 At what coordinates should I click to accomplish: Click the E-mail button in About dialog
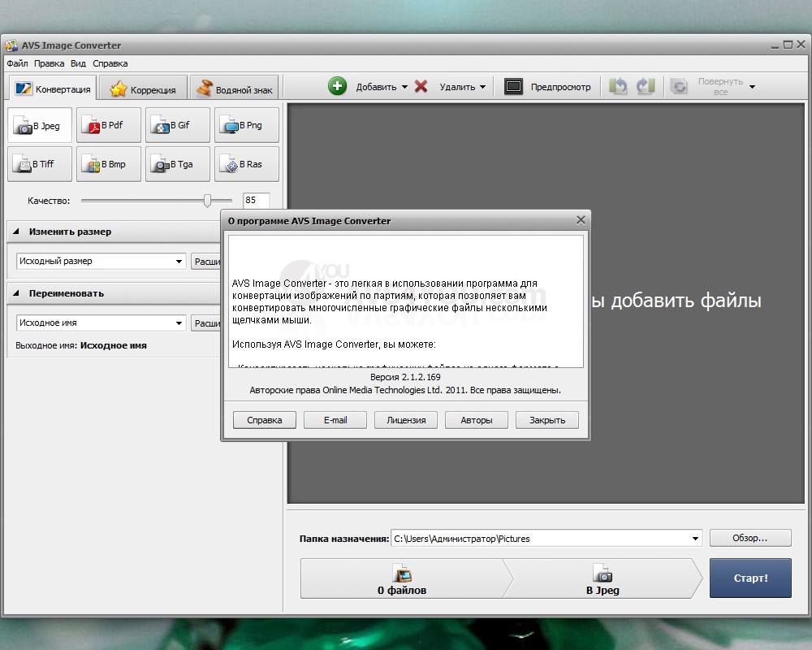335,420
